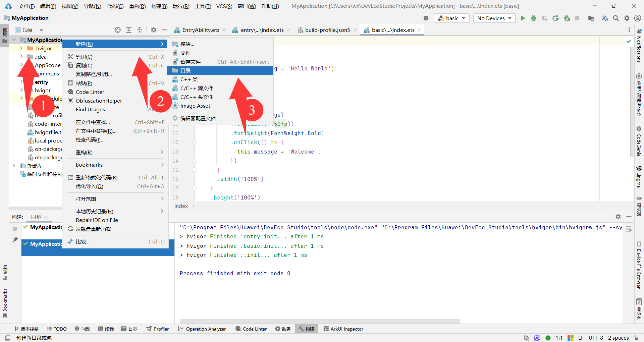Image resolution: width=644 pixels, height=342 pixels.
Task: Open Bookmarks side tool window
Action: point(5,303)
